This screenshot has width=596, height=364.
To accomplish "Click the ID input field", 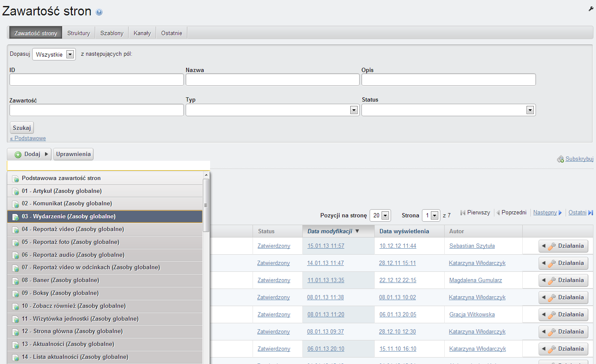I will [96, 80].
